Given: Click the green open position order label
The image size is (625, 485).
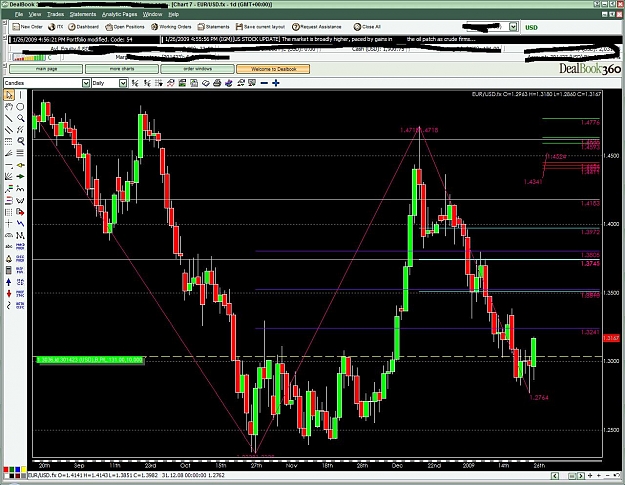Looking at the screenshot, I should point(90,360).
